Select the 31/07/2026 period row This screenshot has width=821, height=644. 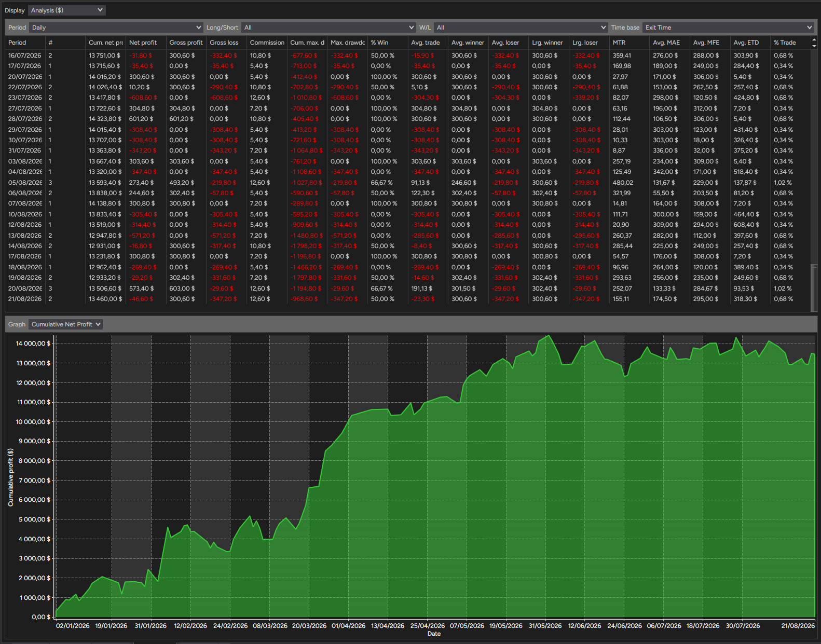pyautogui.click(x=407, y=150)
